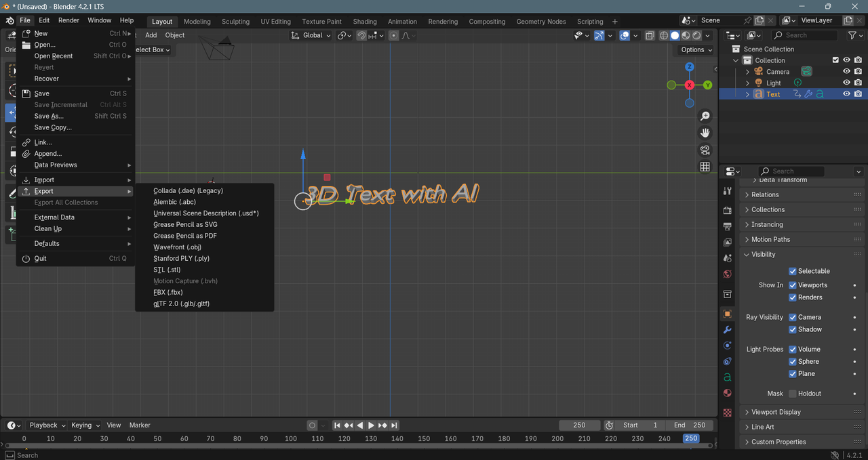Open the World properties tab
This screenshot has height=460, width=868.
coord(728,274)
